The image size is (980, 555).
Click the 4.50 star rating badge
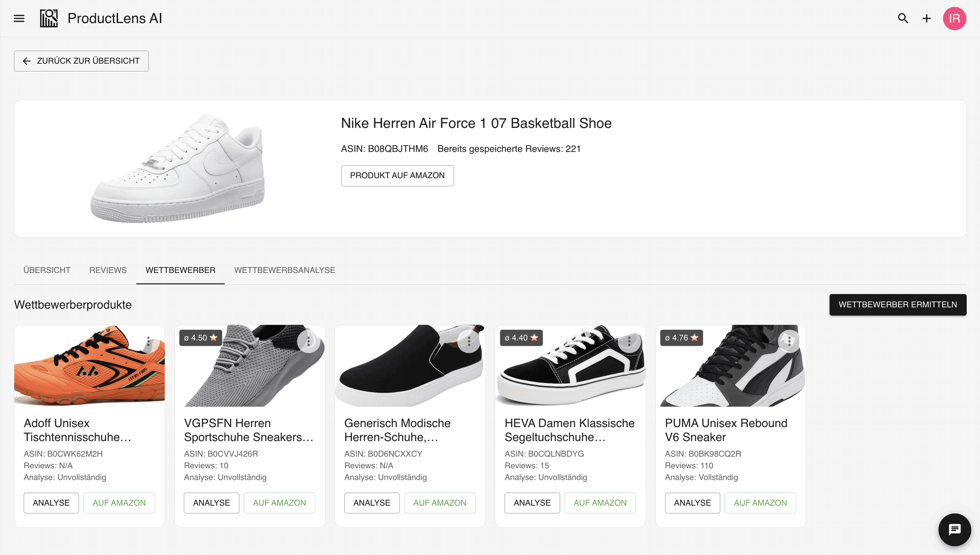(200, 338)
